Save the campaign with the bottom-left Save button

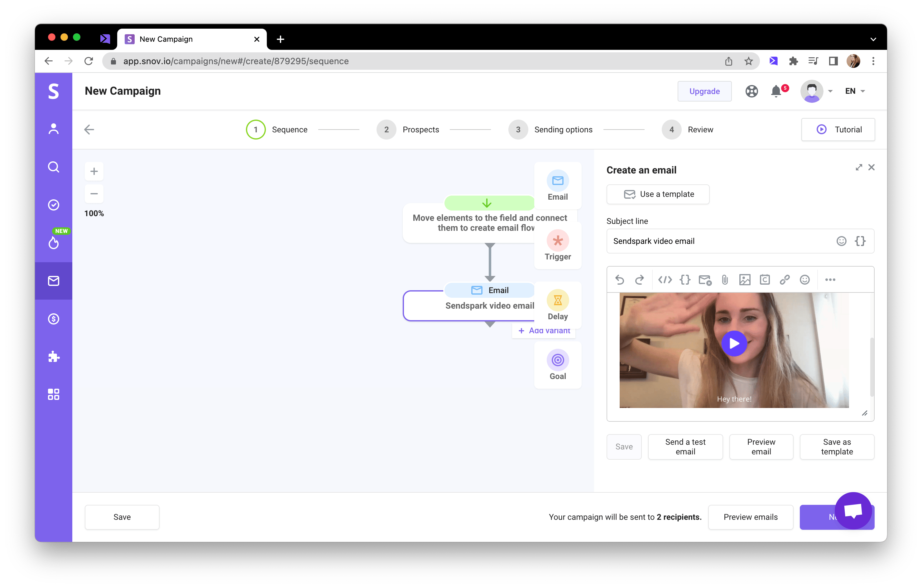coord(122,517)
